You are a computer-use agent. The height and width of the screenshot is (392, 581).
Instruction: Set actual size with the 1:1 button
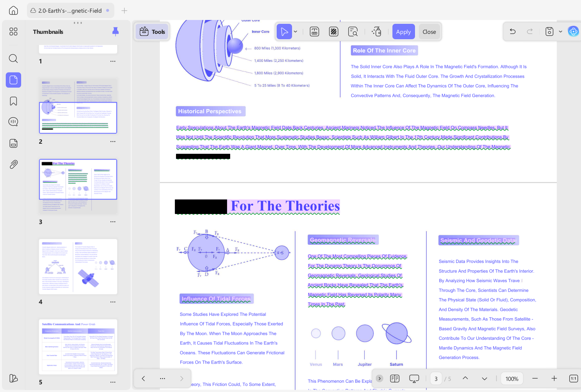[x=573, y=379]
